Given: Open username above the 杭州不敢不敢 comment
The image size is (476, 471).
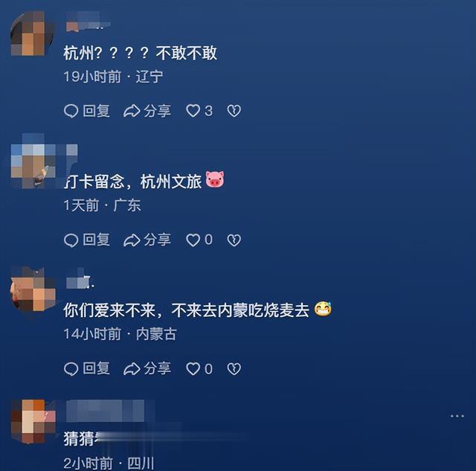Looking at the screenshot, I should coord(88,22).
